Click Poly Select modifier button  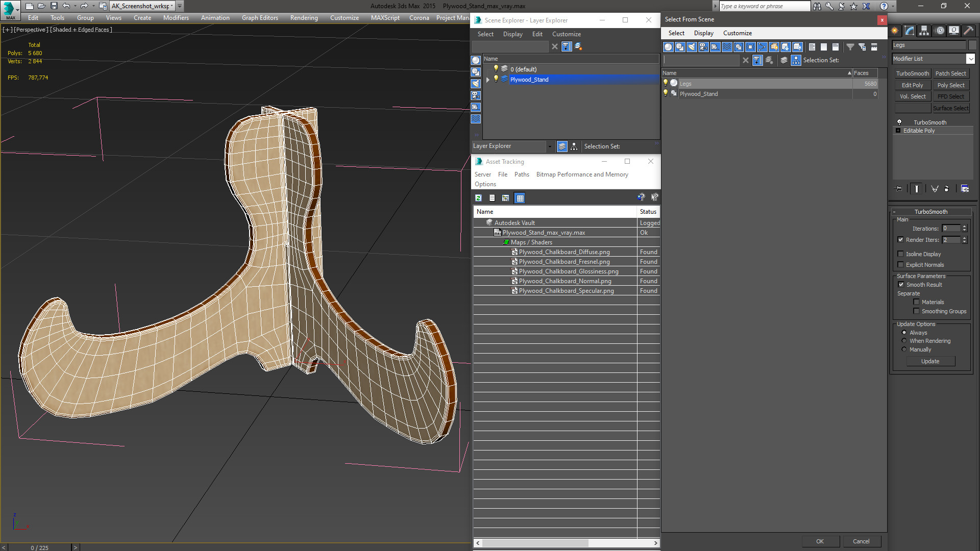click(x=951, y=85)
